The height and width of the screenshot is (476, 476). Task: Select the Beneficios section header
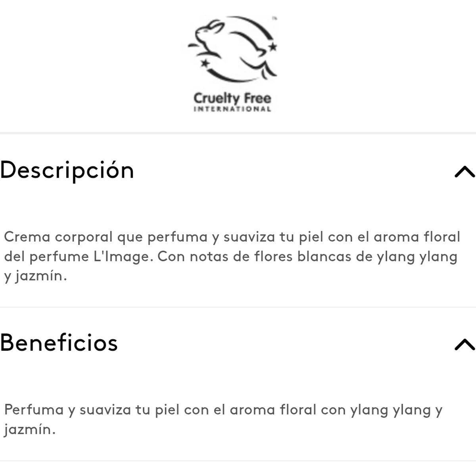click(x=59, y=343)
